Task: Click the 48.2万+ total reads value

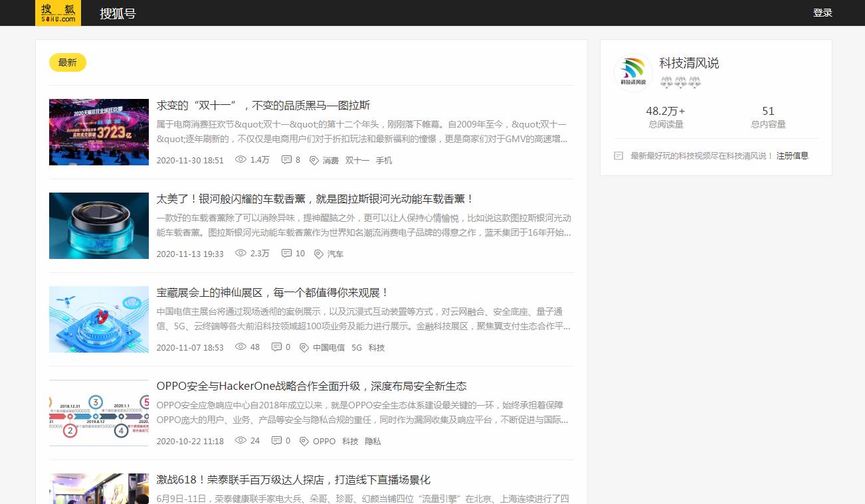Action: (x=665, y=111)
